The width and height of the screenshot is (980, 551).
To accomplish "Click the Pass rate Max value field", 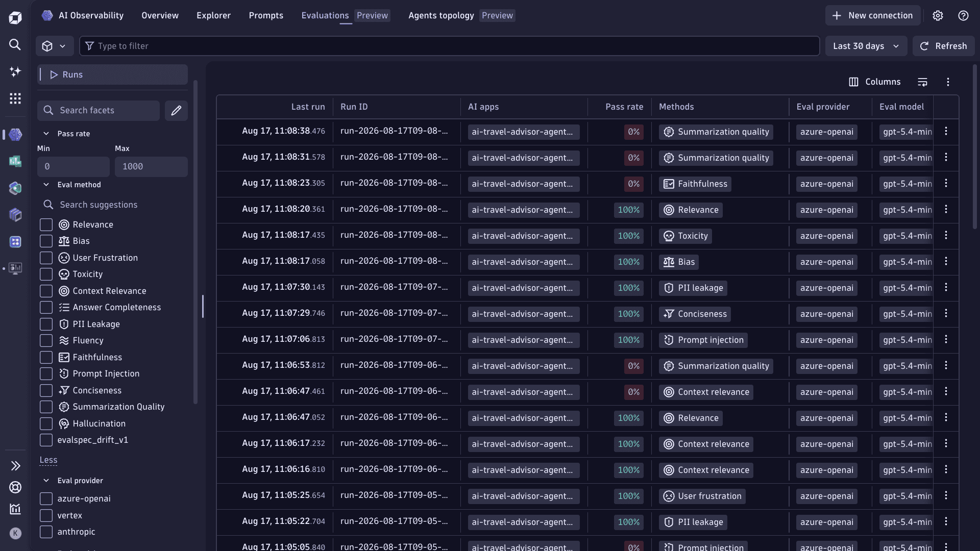I will [x=151, y=166].
